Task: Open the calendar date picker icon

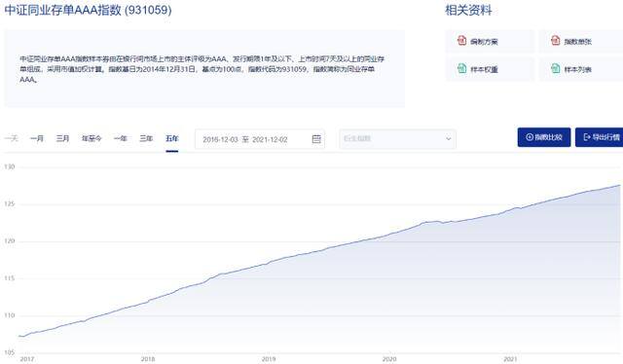Action: pos(316,138)
